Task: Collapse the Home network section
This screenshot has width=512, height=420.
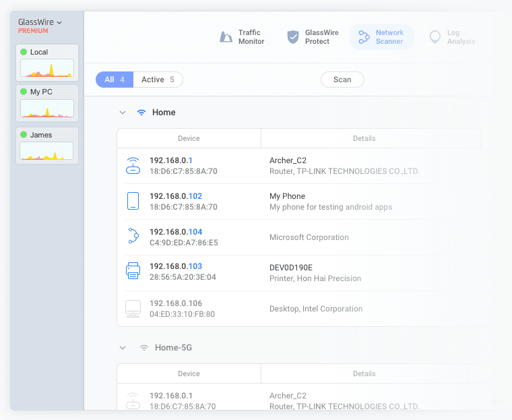Action: [123, 113]
